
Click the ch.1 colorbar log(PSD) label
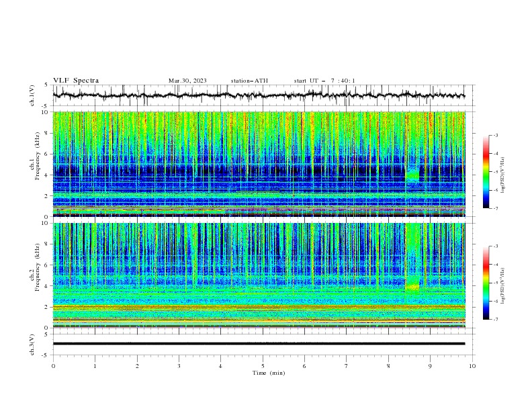502,175
